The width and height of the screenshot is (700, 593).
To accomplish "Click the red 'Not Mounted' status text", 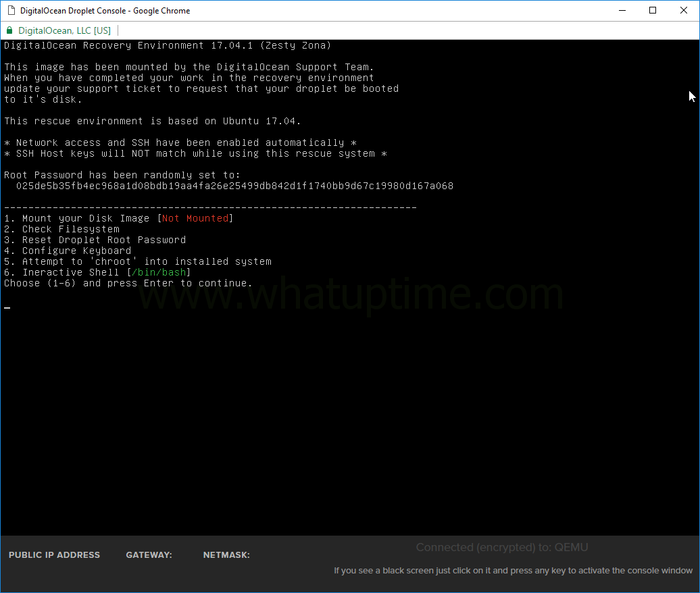I will [x=195, y=218].
